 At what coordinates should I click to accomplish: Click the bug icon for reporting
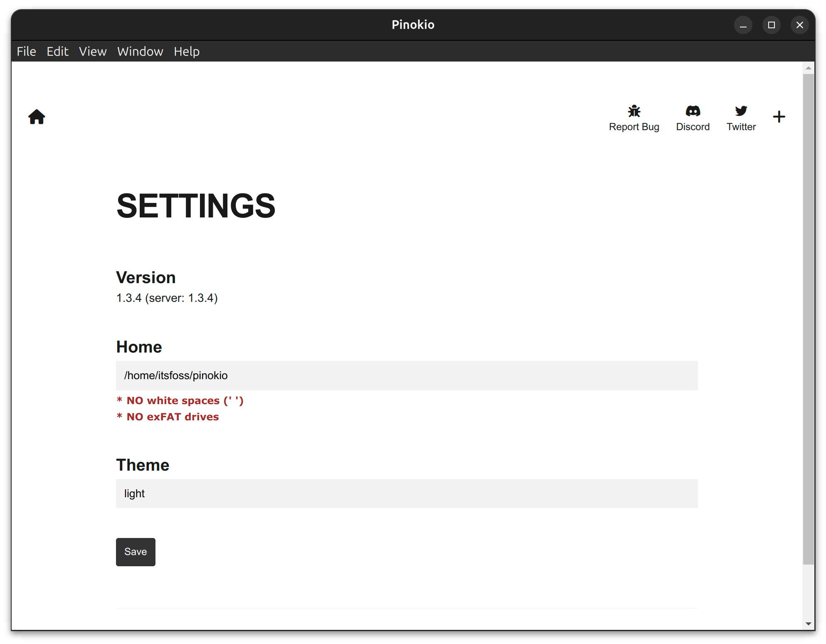coord(634,111)
